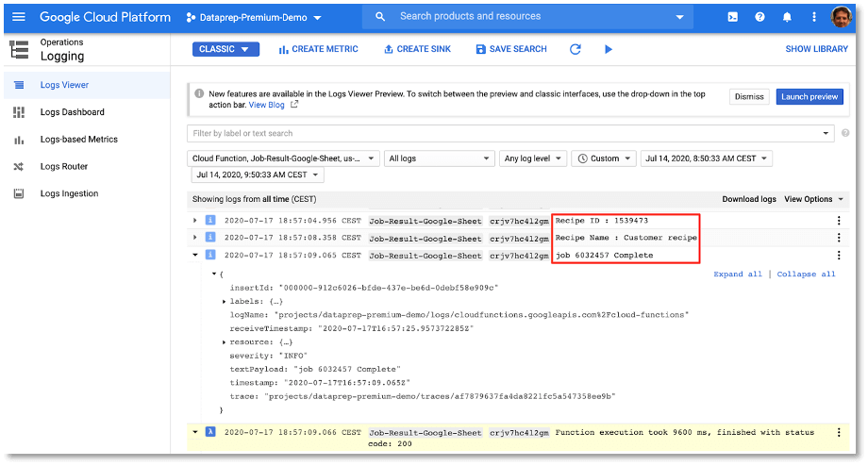Collapse the root JSON object brace
The height and width of the screenshot is (466, 868).
(213, 274)
